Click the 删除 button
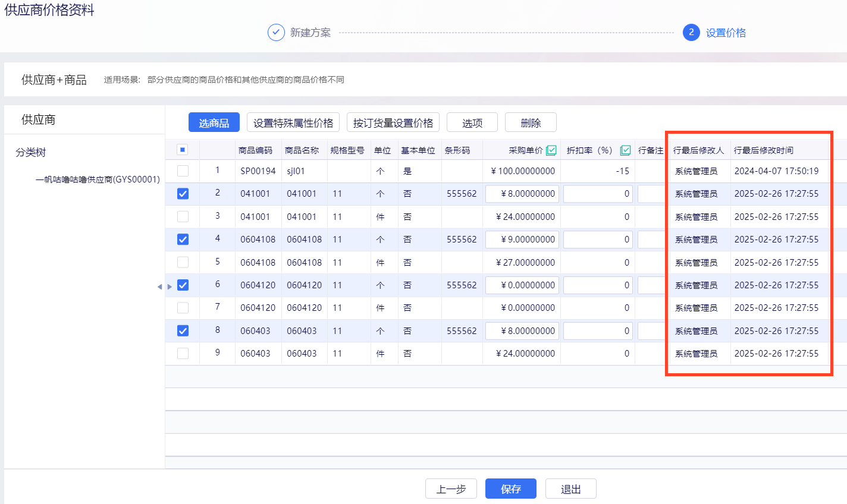847x504 pixels. [x=531, y=122]
